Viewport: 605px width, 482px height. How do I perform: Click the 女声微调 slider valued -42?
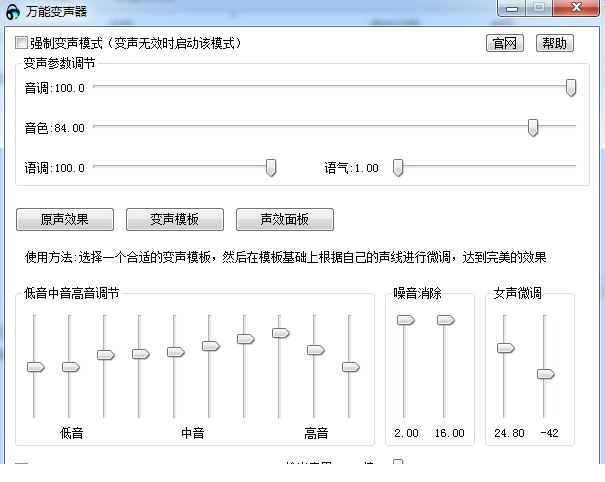pyautogui.click(x=546, y=374)
